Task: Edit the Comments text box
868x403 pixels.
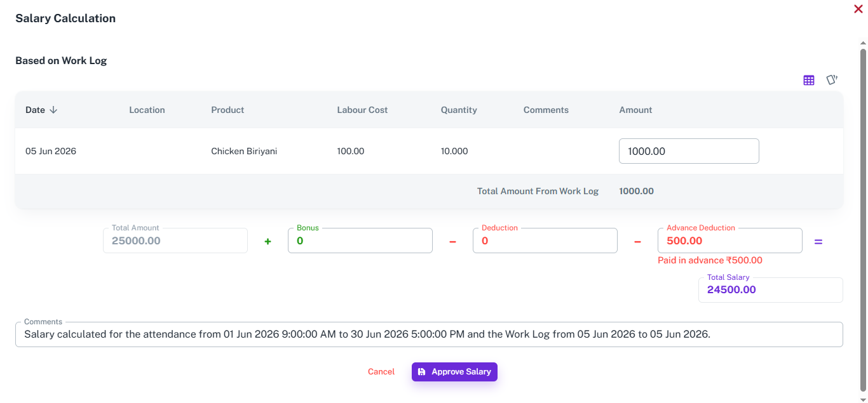Action: point(429,334)
